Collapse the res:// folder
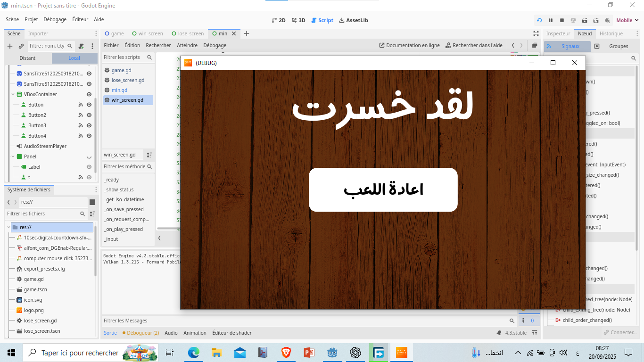This screenshot has height=362, width=644. pos(9,227)
